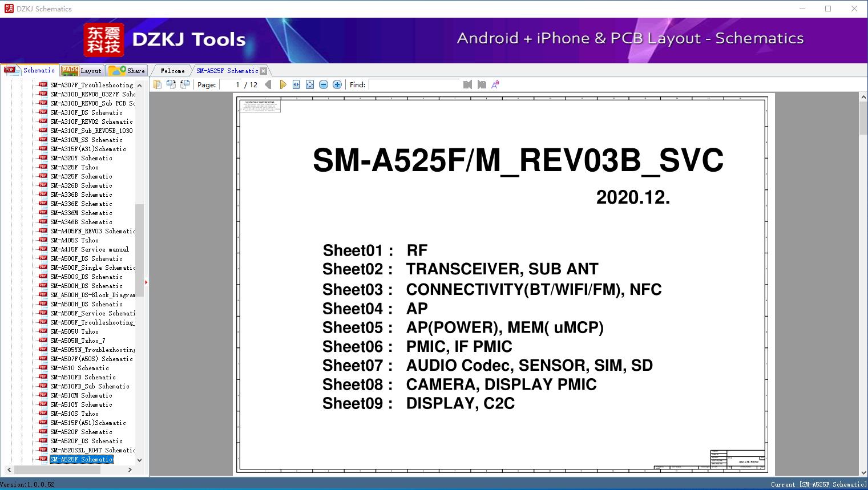Image resolution: width=868 pixels, height=490 pixels.
Task: Click PDF icon beside SM-A325F Schematic
Action: [x=43, y=176]
